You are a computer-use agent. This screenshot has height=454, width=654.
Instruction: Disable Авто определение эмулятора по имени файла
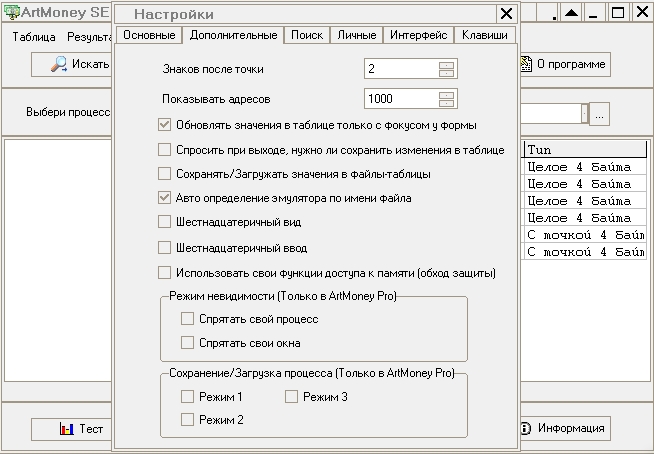pyautogui.click(x=164, y=197)
